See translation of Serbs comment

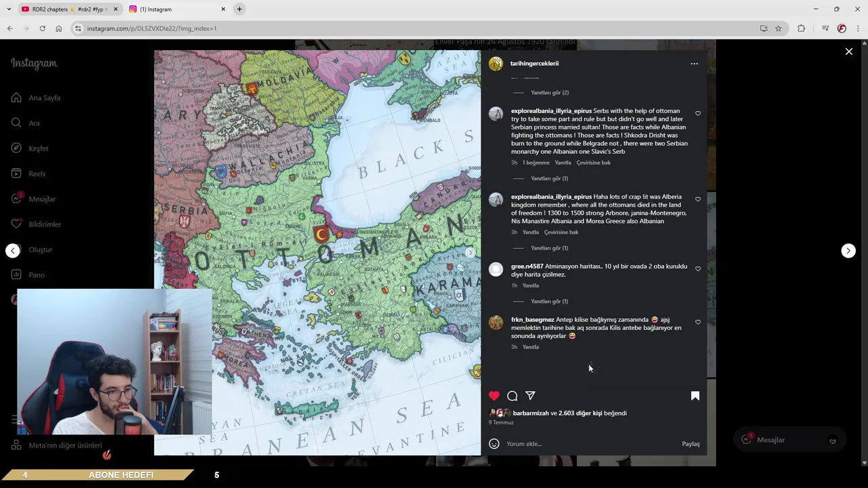tap(593, 163)
